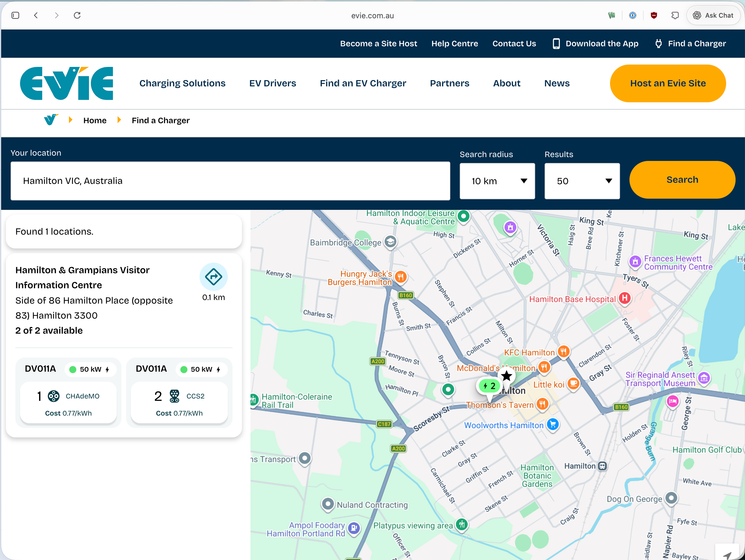Open the Search radius dropdown
The width and height of the screenshot is (745, 560).
[x=497, y=181]
